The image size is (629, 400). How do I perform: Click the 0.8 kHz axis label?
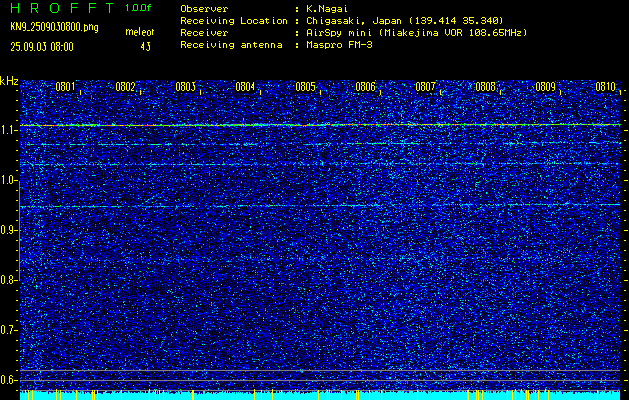(8, 280)
